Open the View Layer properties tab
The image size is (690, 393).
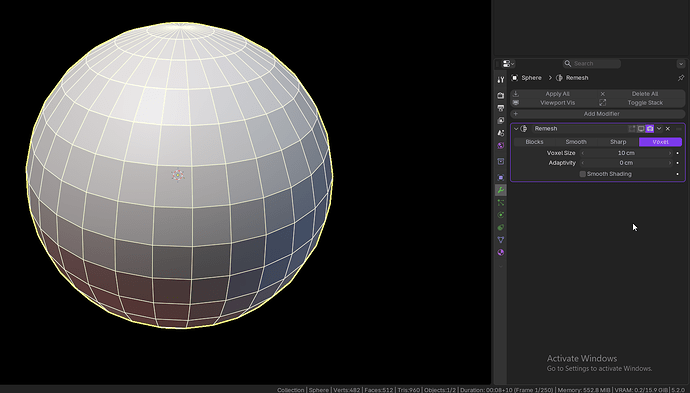501,120
